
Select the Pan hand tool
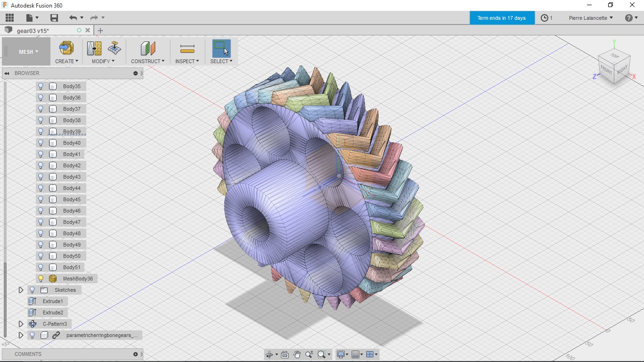pyautogui.click(x=297, y=354)
